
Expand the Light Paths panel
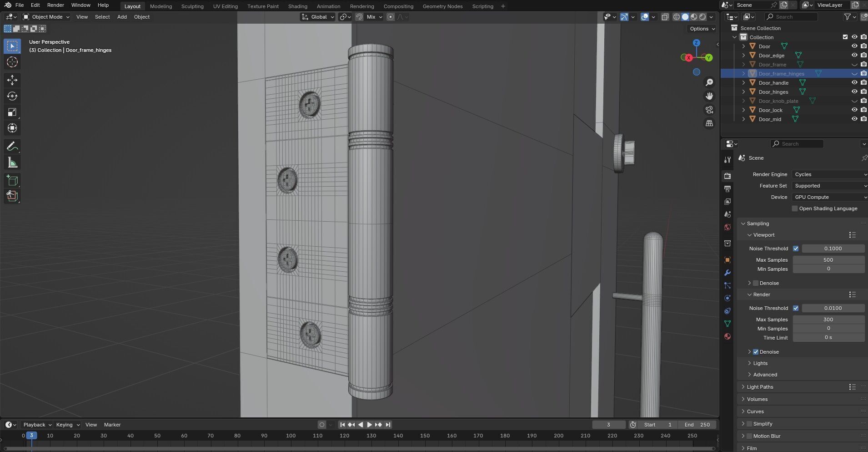(x=760, y=387)
